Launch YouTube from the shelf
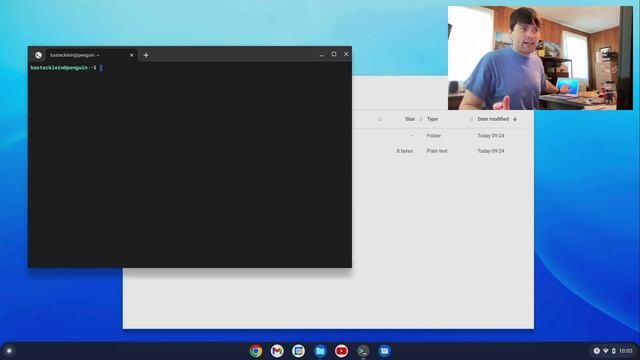Viewport: 640px width, 360px height. pos(341,351)
